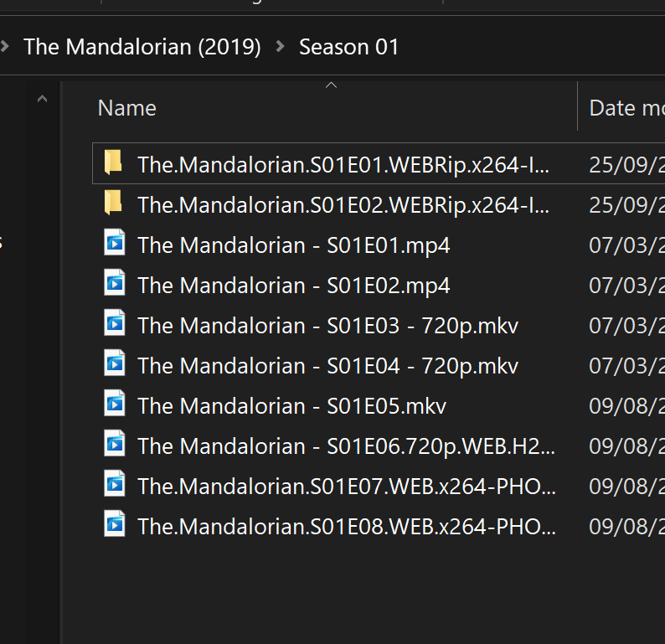
Task: Collapse navigation pane using the up arrow
Action: (42, 100)
